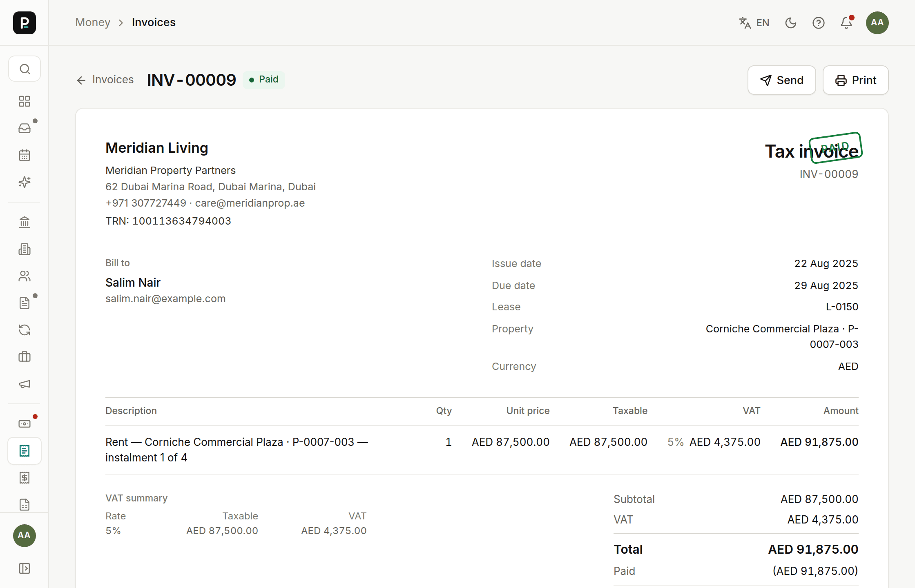Viewport: 915px width, 588px height.
Task: Open the calendar icon in sidebar
Action: point(25,155)
